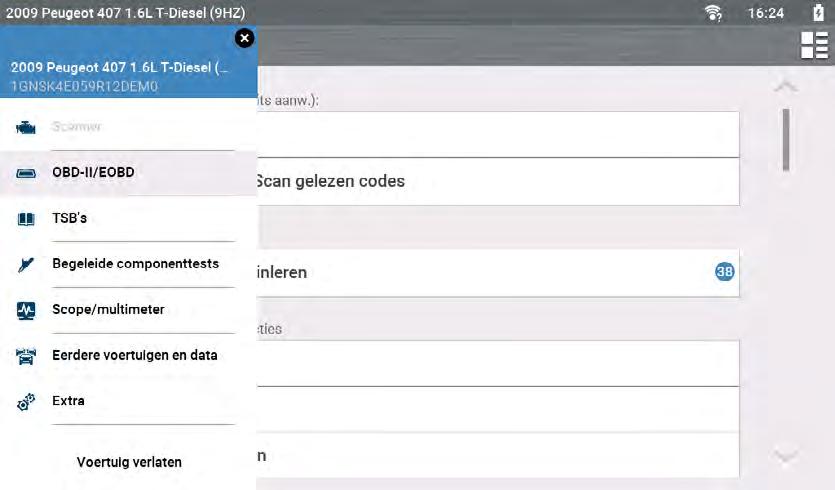Click the empty row above Scan gelezen codes
The height and width of the screenshot is (490, 835).
point(498,134)
